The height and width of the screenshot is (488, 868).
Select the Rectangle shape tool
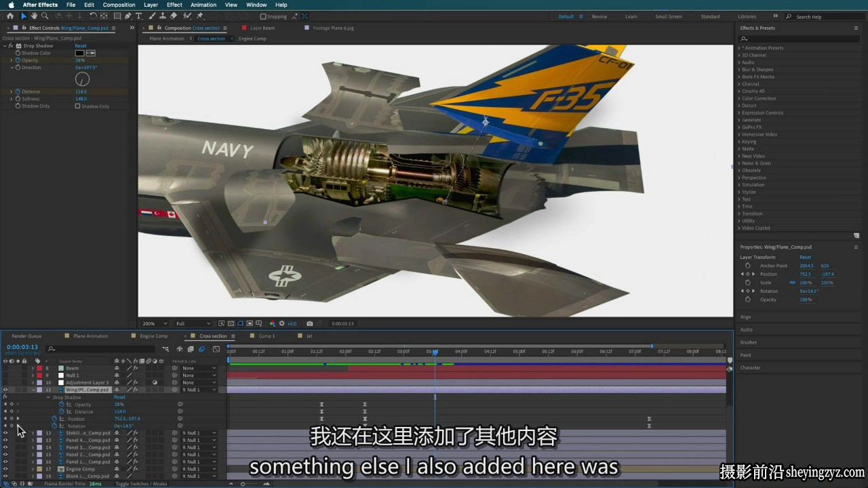[117, 16]
